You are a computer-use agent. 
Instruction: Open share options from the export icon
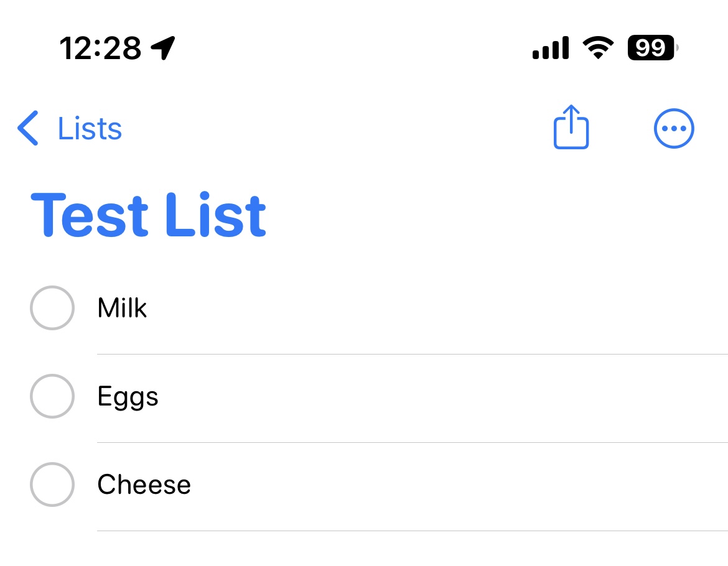tap(571, 128)
